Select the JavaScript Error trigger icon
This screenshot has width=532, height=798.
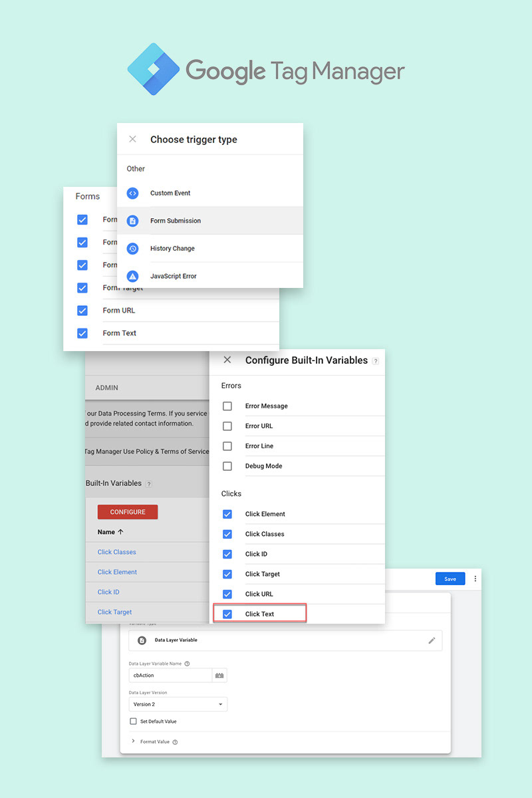132,276
